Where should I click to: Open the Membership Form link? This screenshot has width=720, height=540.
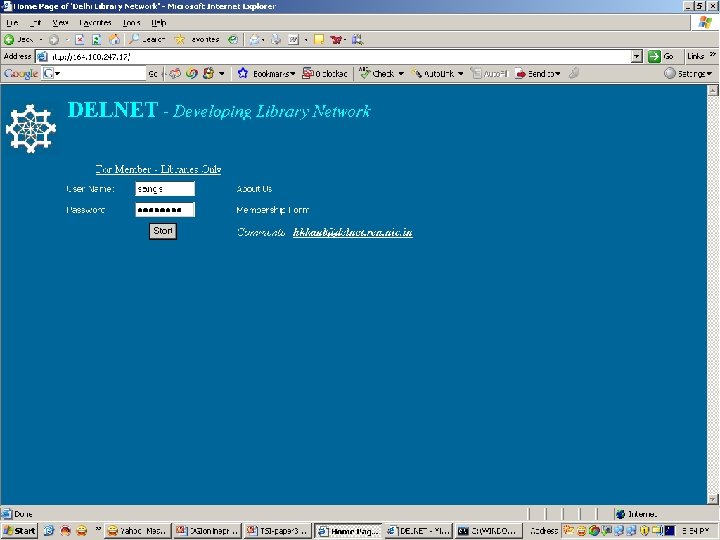pyautogui.click(x=272, y=210)
